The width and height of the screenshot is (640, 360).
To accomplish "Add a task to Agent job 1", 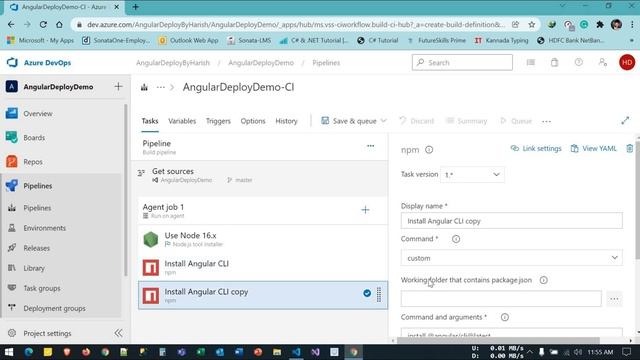I will 365,210.
